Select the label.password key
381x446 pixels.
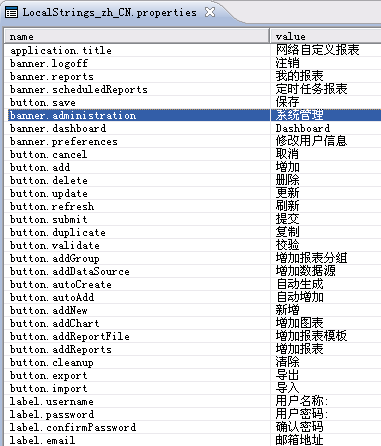click(52, 414)
